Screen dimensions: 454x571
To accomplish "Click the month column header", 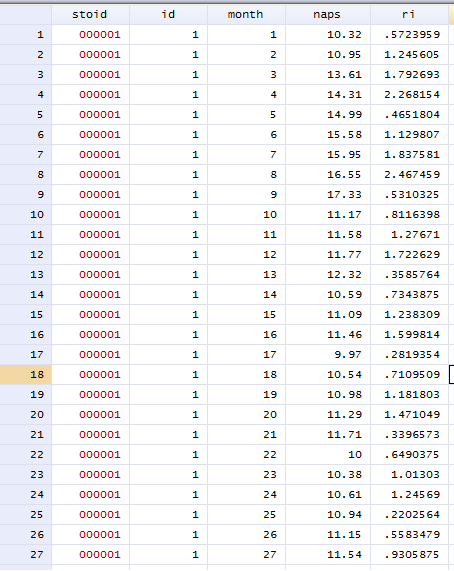I will (246, 15).
